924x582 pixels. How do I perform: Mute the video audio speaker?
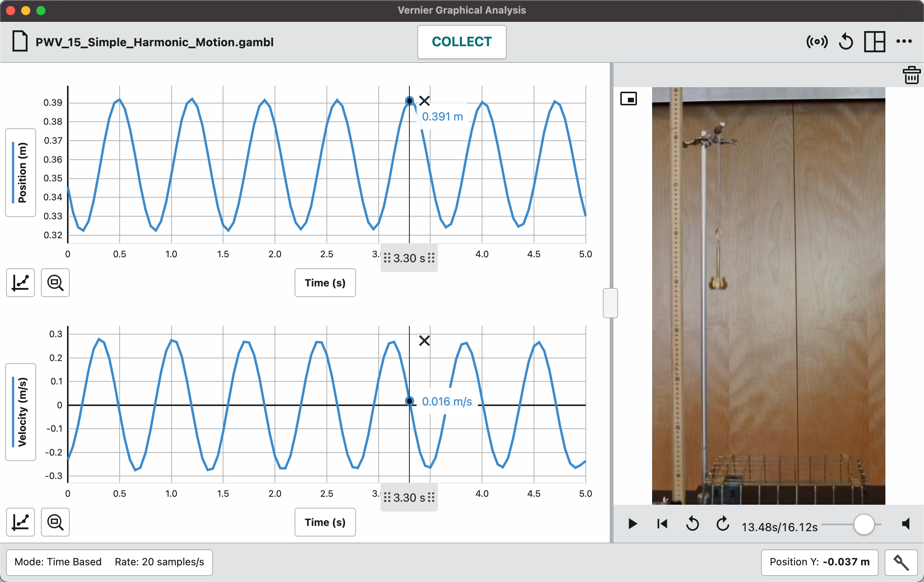tap(906, 524)
